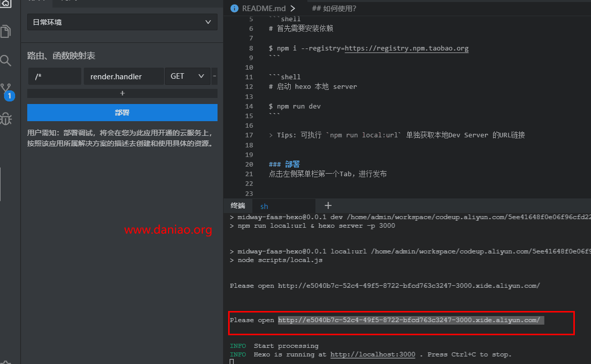Click editor line number 14
The image size is (591, 364).
pyautogui.click(x=249, y=107)
